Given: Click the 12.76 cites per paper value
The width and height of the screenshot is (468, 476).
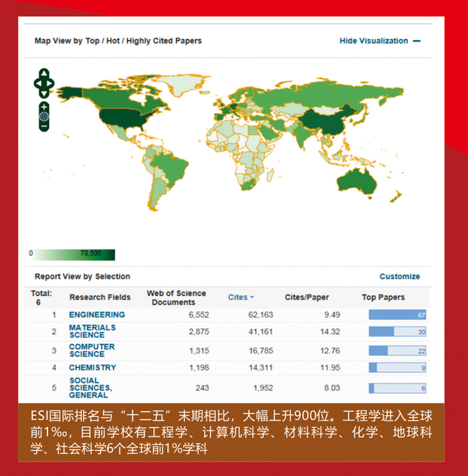Looking at the screenshot, I should [x=330, y=350].
